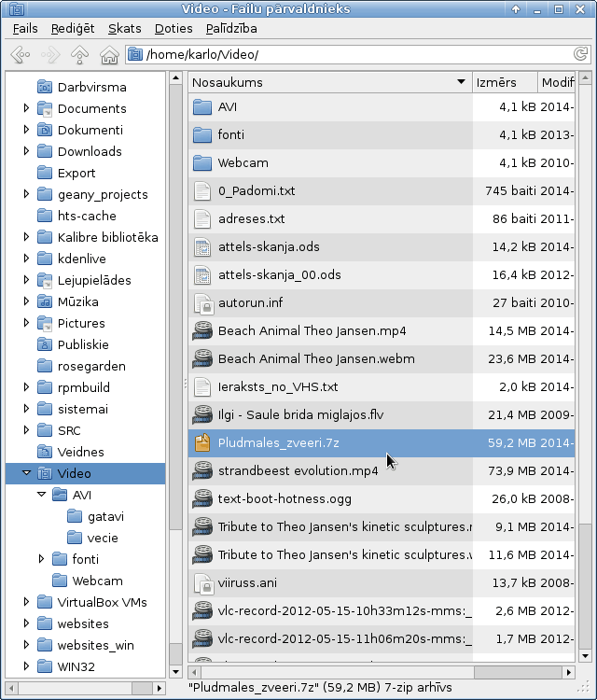Viewport: 597px width, 700px height.
Task: Click the Mūzika music folder icon in tree
Action: (45, 301)
